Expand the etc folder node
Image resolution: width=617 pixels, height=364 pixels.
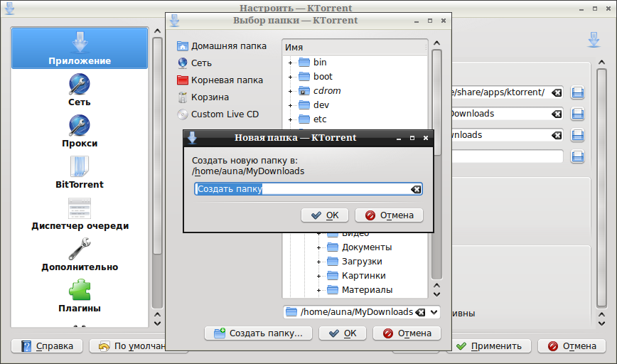click(x=291, y=119)
